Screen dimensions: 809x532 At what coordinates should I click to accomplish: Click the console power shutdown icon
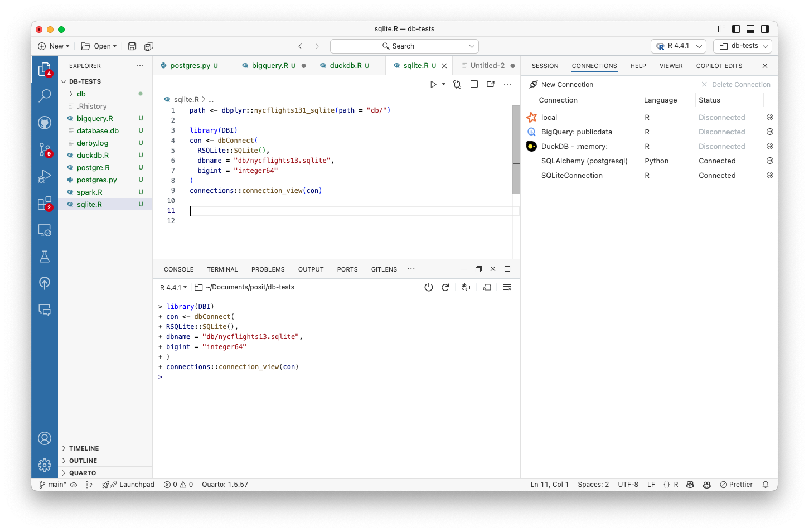coord(428,287)
